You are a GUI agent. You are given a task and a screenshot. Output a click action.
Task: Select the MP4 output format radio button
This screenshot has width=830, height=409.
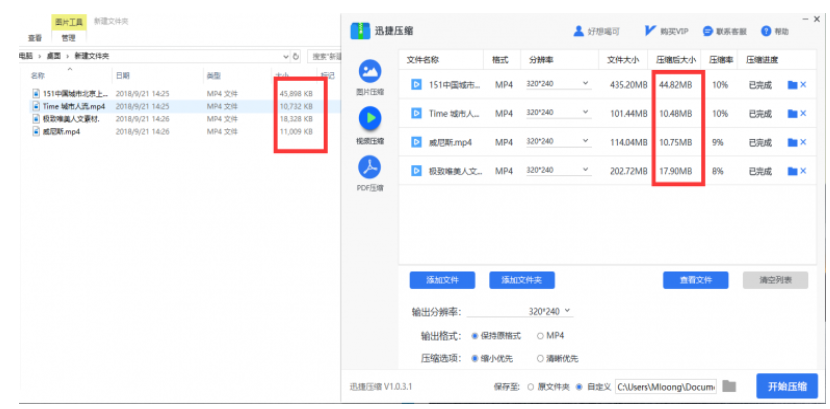pyautogui.click(x=540, y=335)
